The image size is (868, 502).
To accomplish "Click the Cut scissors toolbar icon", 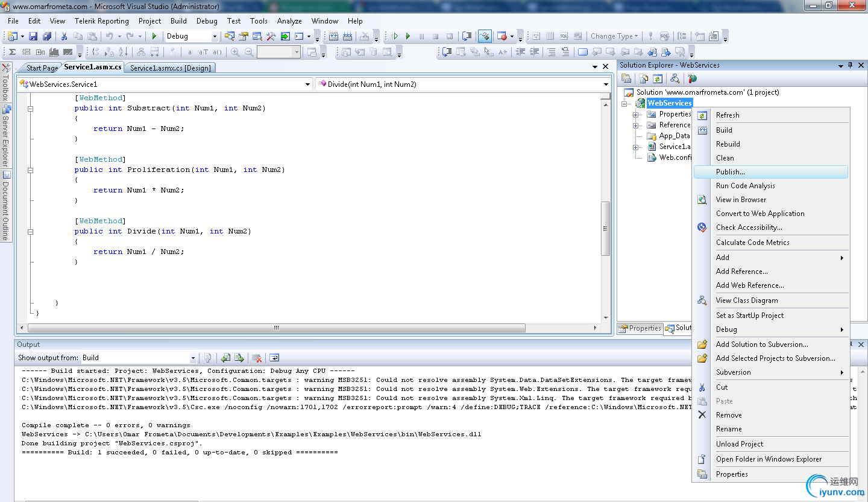I will (64, 36).
